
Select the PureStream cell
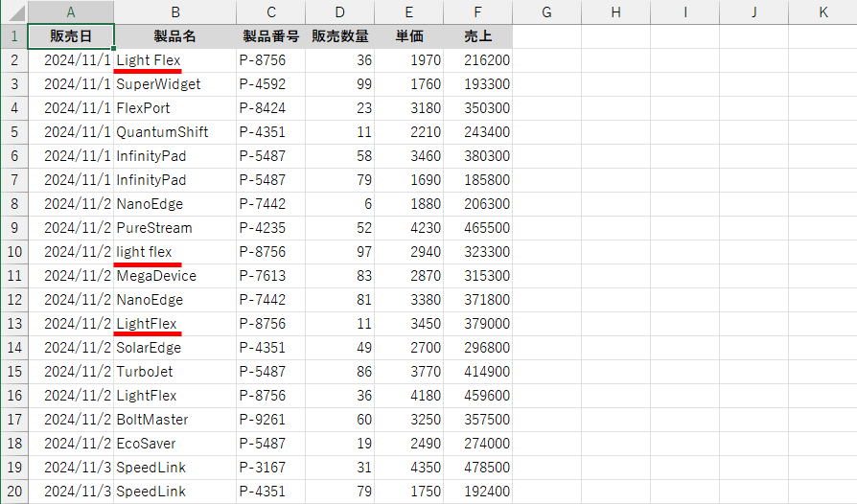pyautogui.click(x=174, y=228)
